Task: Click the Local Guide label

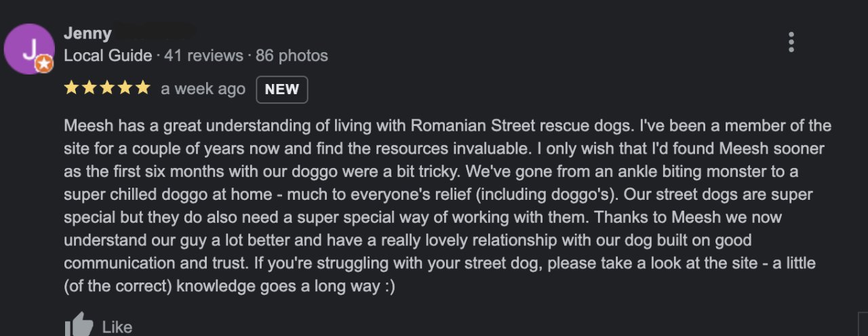Action: pos(108,56)
